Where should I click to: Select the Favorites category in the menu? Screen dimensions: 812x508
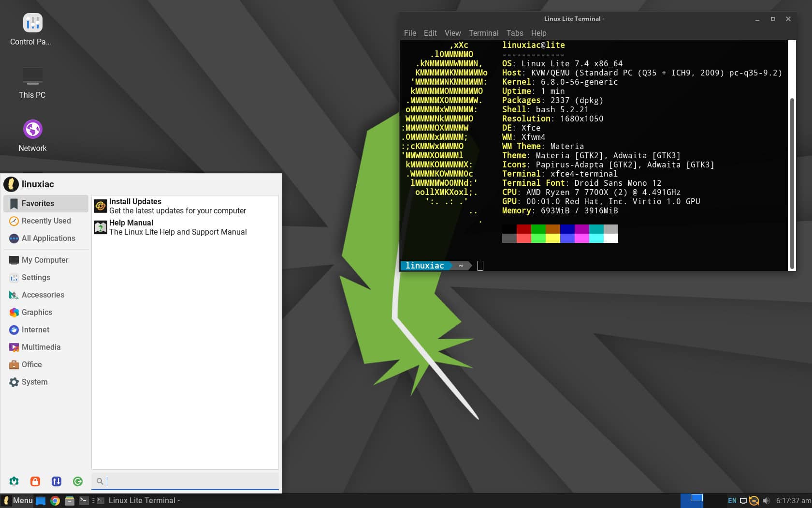point(39,203)
